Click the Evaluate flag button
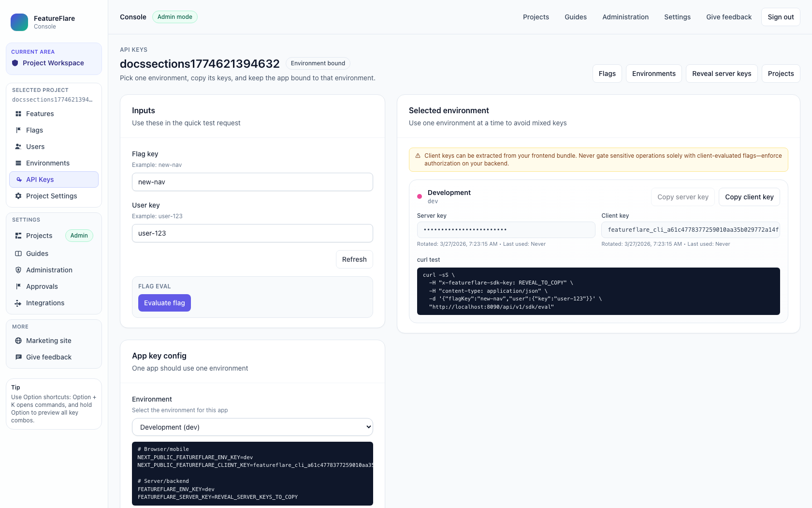 point(164,303)
